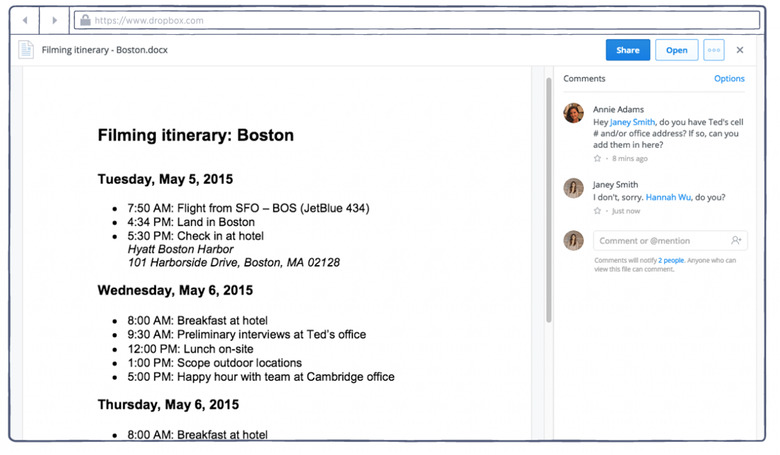Click the 'Just now' timestamp
The width and height of the screenshot is (780, 455).
[x=626, y=211]
